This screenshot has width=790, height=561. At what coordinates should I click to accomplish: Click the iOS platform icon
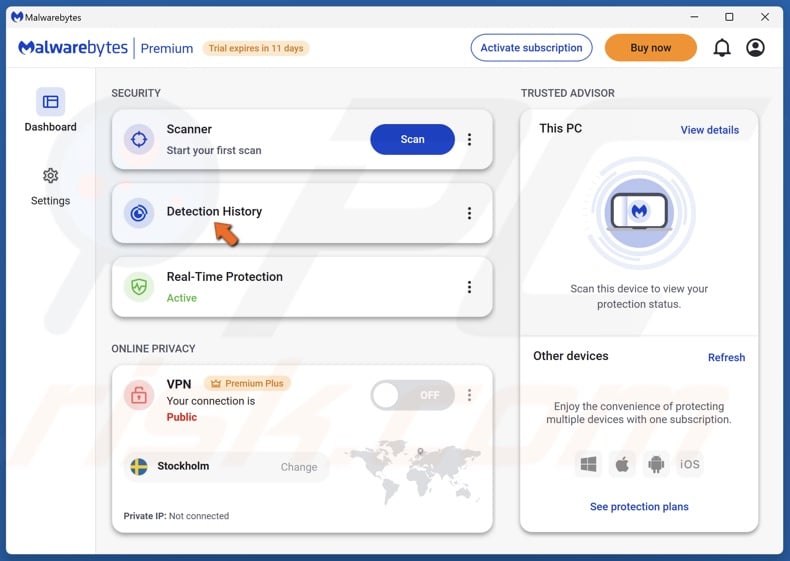(x=690, y=464)
